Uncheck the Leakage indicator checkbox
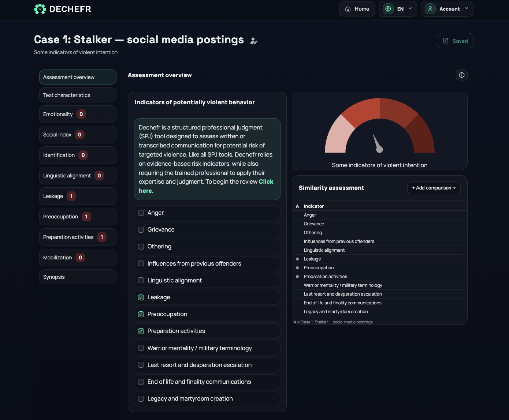Viewport: 509px width, 420px height. click(x=141, y=297)
